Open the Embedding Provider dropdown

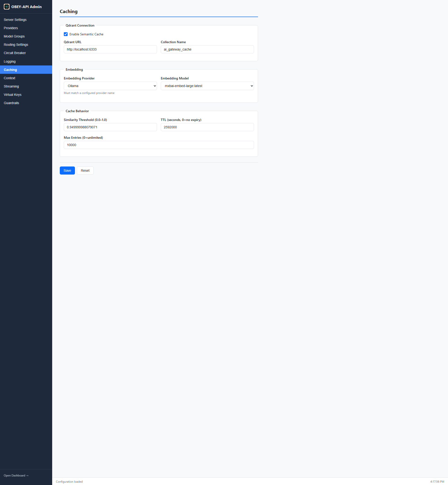point(110,86)
